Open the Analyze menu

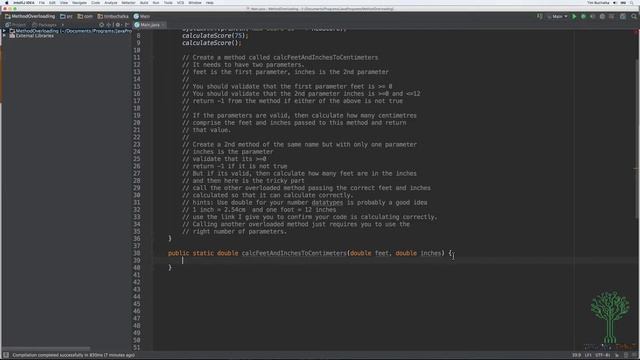click(111, 2)
